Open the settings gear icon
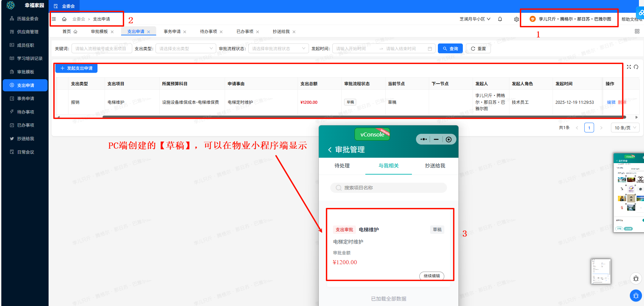Viewport: 644px width, 306px height. click(x=516, y=19)
